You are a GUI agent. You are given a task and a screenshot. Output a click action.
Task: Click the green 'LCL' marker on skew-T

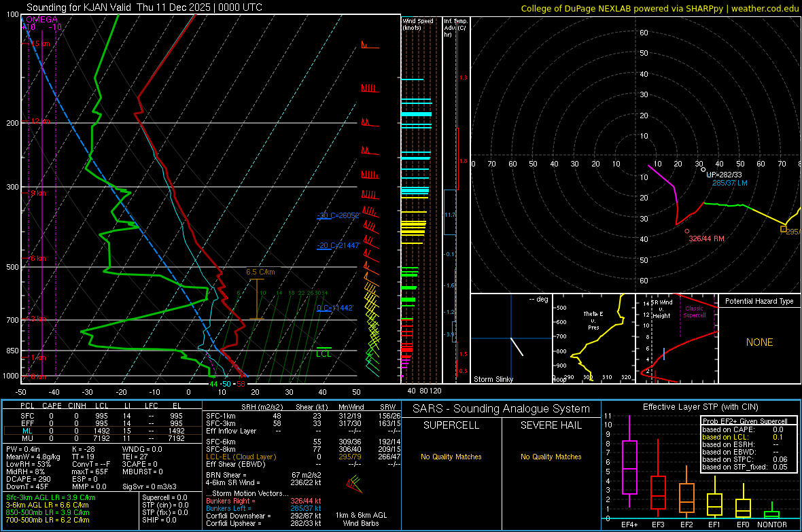(x=324, y=354)
